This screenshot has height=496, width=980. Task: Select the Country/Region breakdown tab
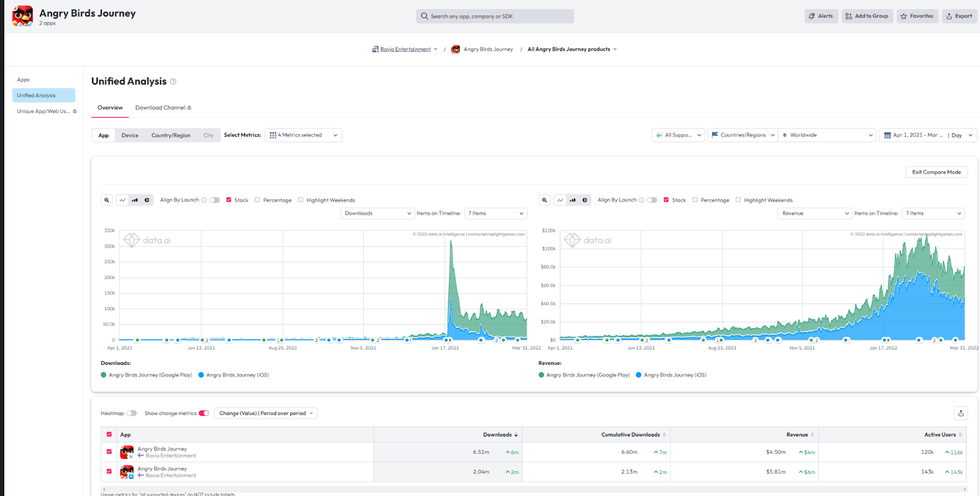[171, 135]
